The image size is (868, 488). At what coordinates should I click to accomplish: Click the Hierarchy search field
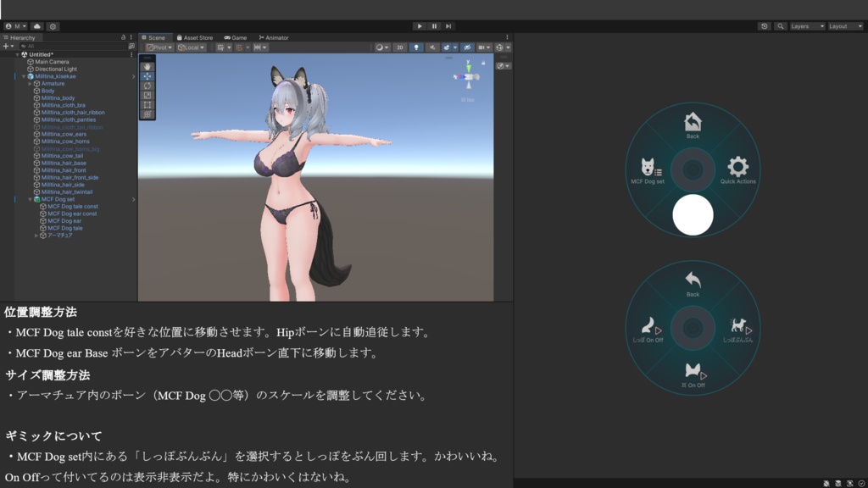point(72,47)
